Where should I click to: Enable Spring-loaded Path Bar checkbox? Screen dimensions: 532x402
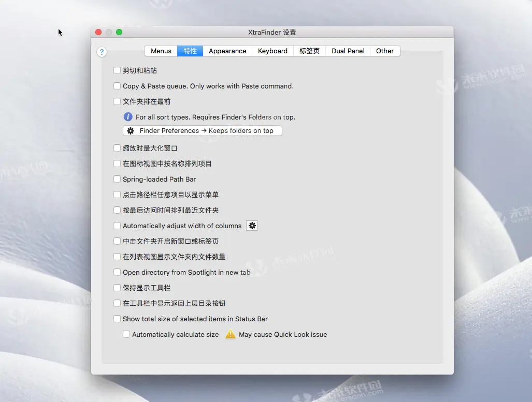click(117, 179)
